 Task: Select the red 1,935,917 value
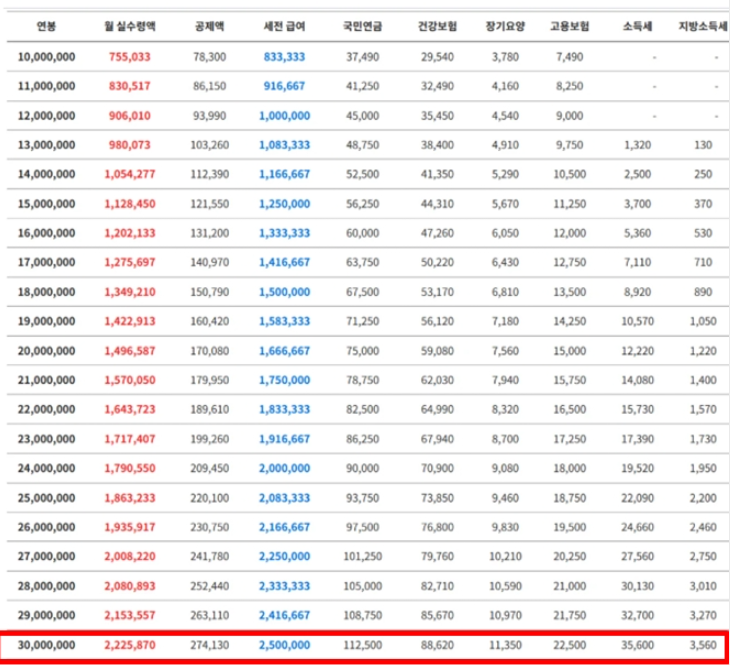tap(130, 527)
